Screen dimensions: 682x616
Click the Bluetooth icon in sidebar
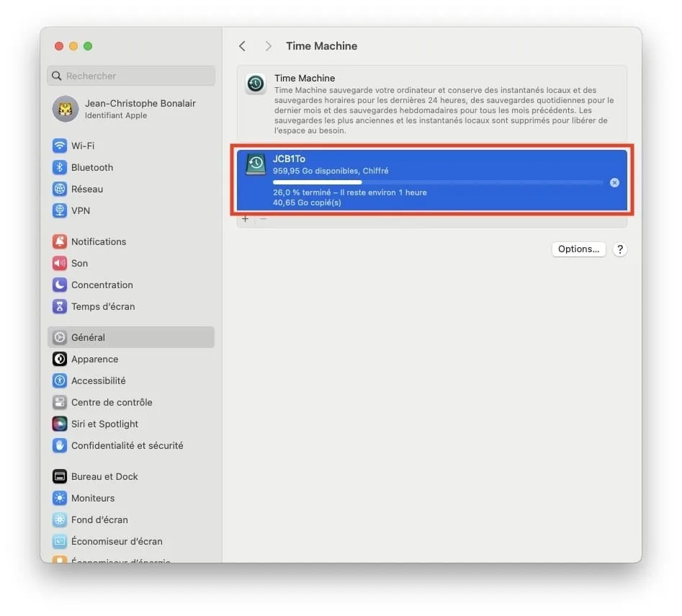60,167
